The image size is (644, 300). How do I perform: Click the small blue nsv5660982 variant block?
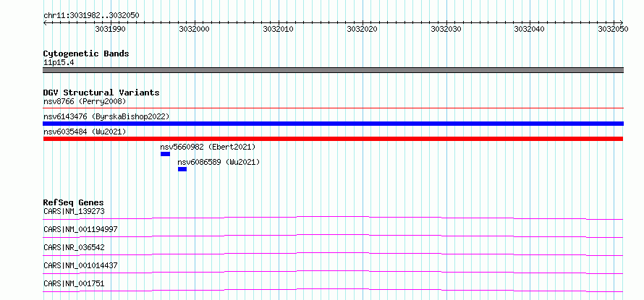tap(165, 154)
